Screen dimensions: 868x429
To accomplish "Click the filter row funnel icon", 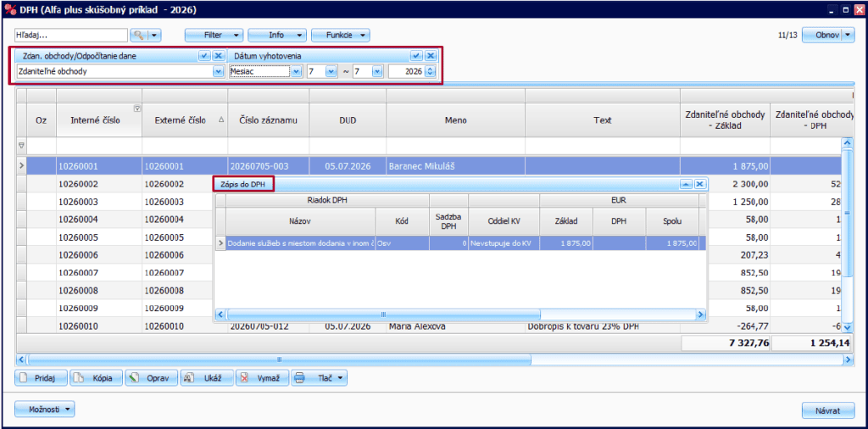I will (21, 146).
